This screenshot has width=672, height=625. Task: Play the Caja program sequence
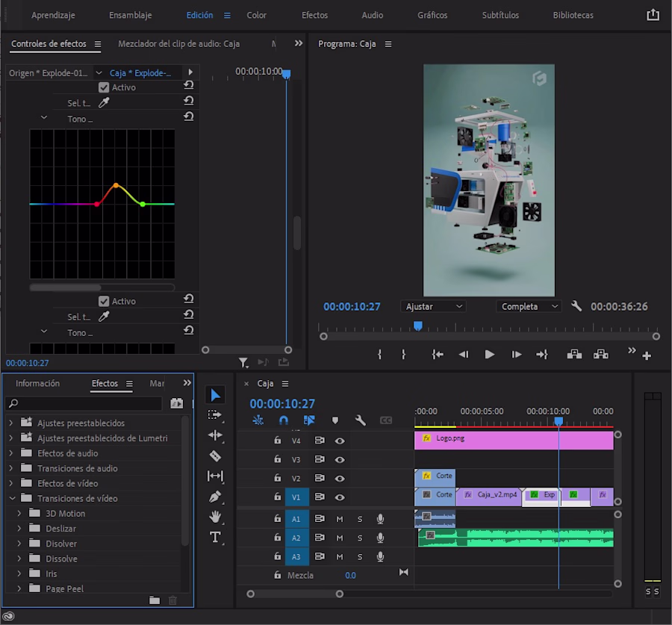(489, 355)
